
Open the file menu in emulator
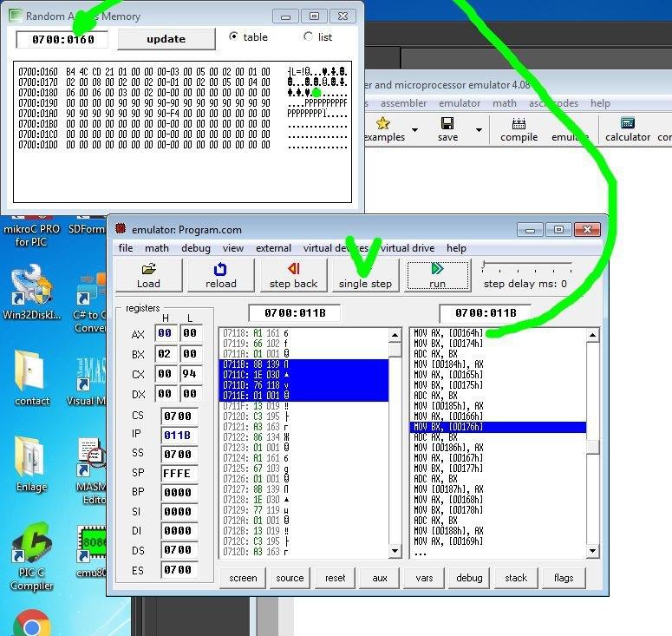tap(126, 248)
